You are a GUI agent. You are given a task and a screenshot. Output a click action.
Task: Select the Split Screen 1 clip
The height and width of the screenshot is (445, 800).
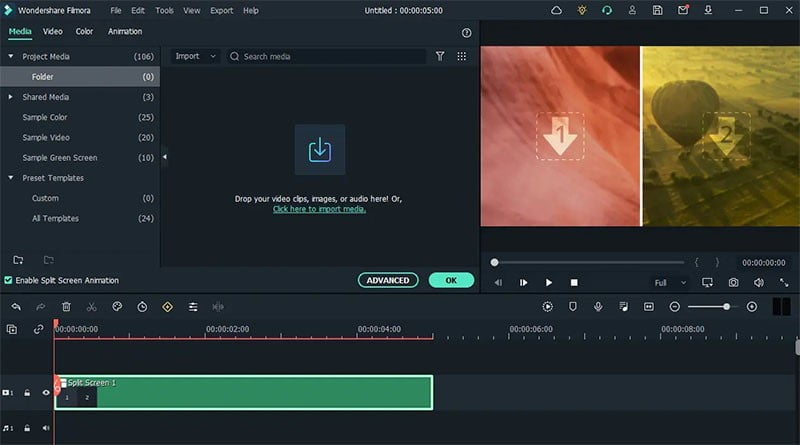click(x=244, y=392)
